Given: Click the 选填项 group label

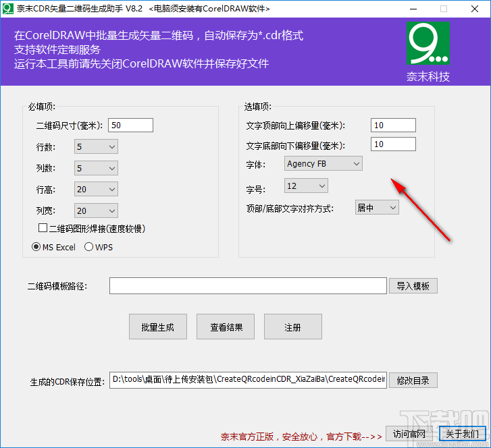Looking at the screenshot, I should click(x=257, y=107).
